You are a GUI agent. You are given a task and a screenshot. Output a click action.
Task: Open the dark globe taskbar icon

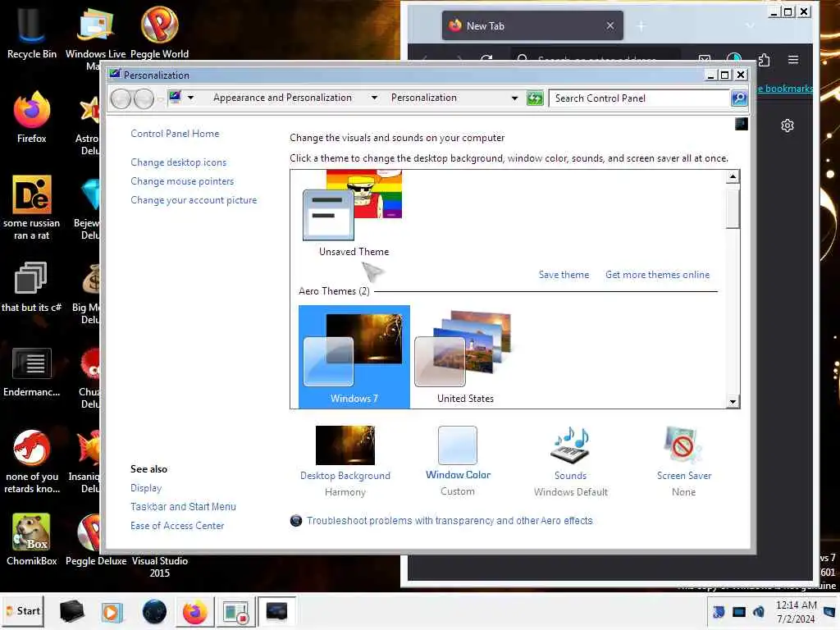pyautogui.click(x=154, y=611)
